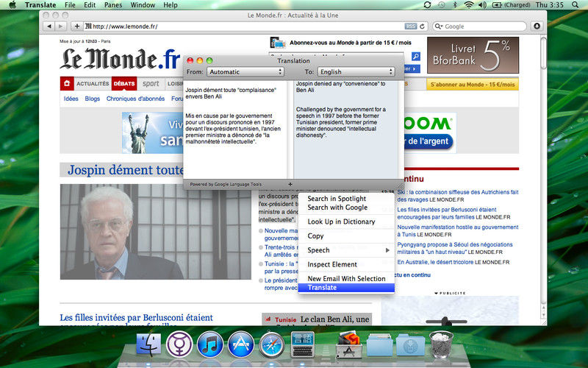The width and height of the screenshot is (588, 368).
Task: Open the Downloads folder stack in Dock
Action: click(410, 344)
